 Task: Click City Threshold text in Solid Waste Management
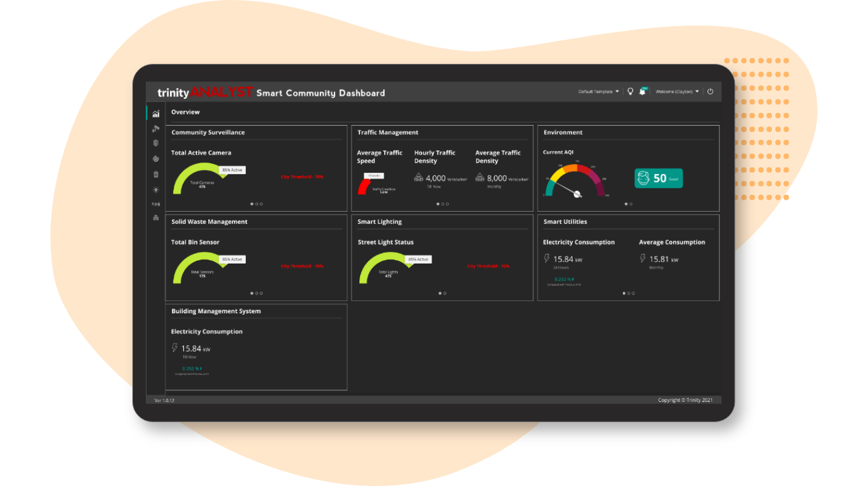pyautogui.click(x=302, y=266)
